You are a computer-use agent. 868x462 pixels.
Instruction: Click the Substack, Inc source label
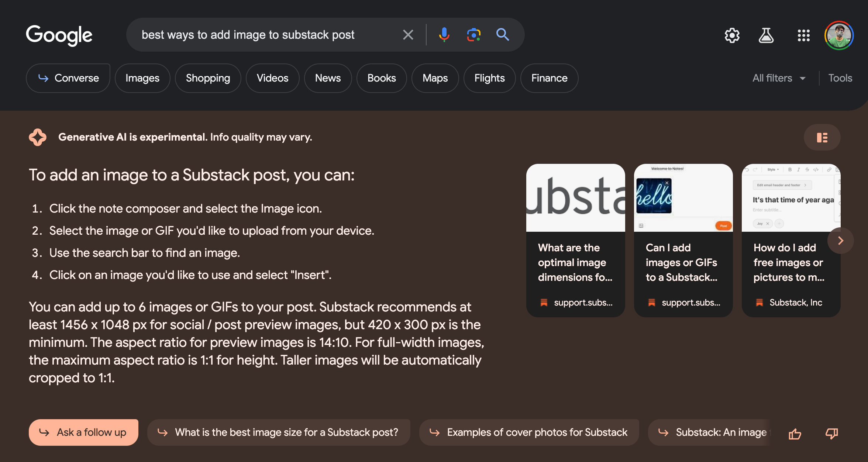click(796, 303)
